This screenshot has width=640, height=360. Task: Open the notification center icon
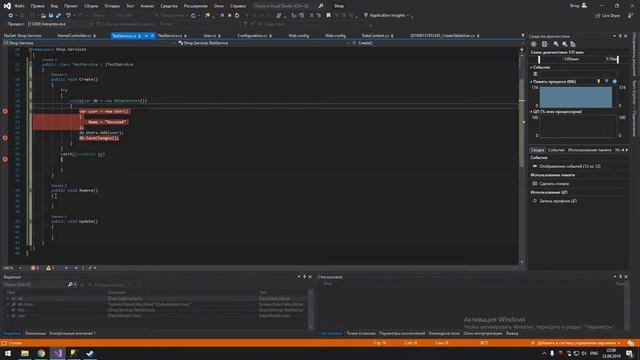coord(630,353)
